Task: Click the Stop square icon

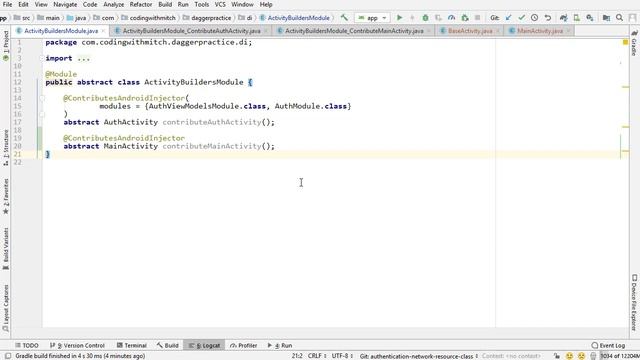Action: click(x=477, y=18)
